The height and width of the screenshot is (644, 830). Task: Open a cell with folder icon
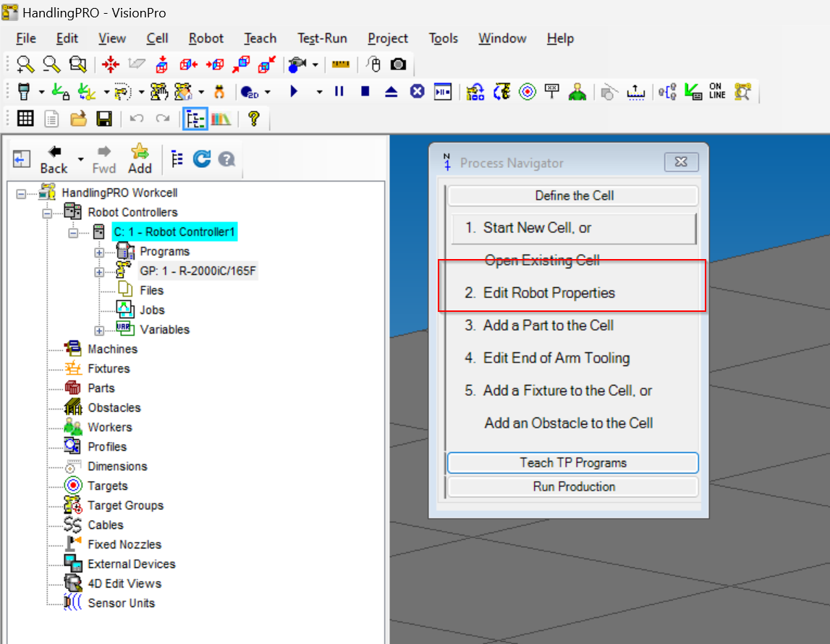coord(78,119)
